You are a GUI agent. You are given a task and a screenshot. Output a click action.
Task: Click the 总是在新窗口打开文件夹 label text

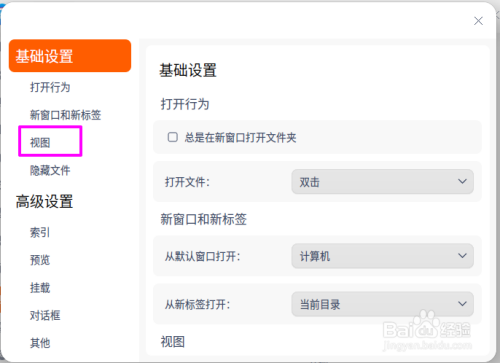coord(240,137)
